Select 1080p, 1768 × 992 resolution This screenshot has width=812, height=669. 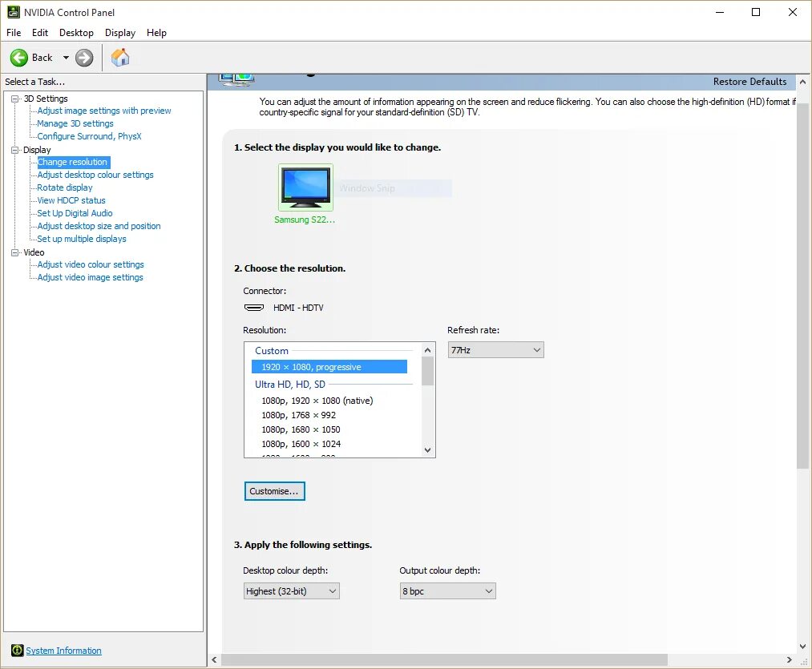pos(298,415)
